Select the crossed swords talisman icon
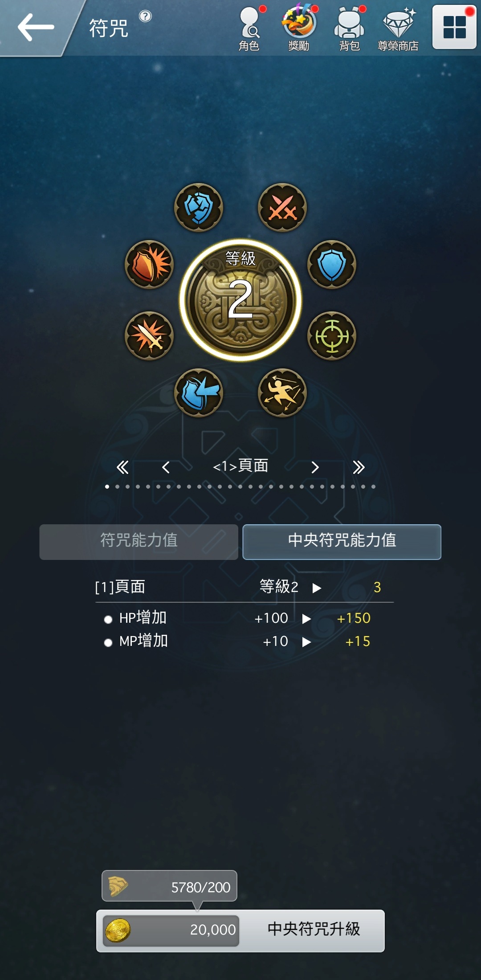 click(x=282, y=208)
